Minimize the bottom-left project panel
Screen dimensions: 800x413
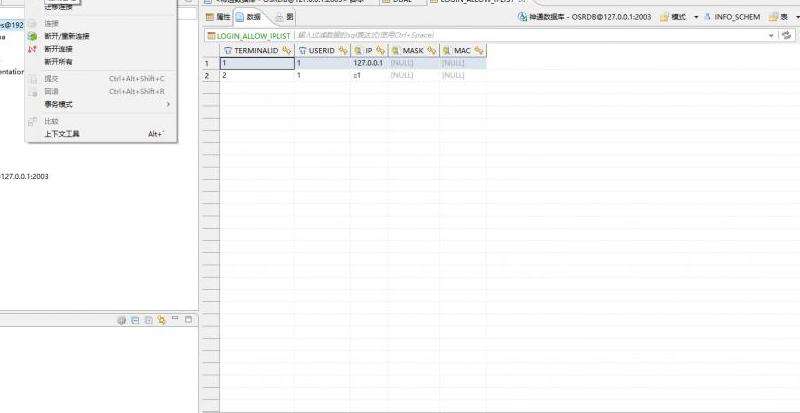[x=174, y=319]
